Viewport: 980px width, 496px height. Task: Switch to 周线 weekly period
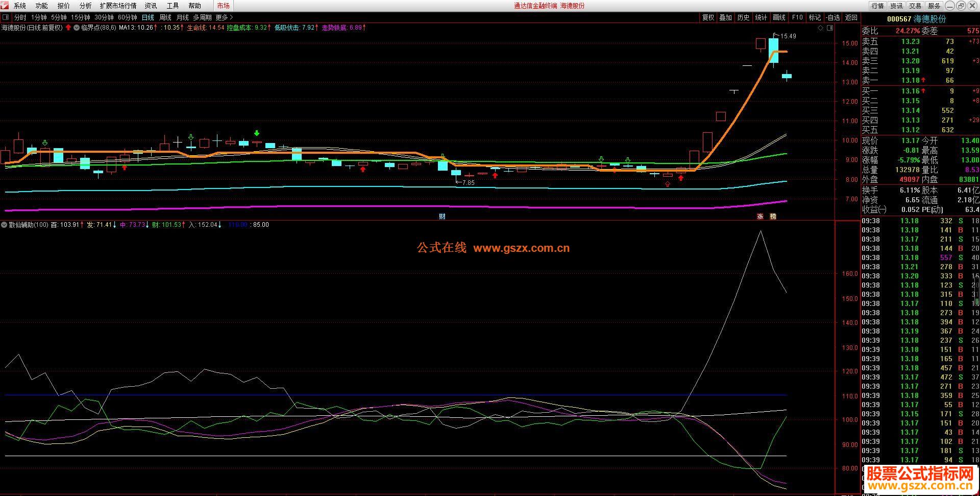click(x=165, y=17)
